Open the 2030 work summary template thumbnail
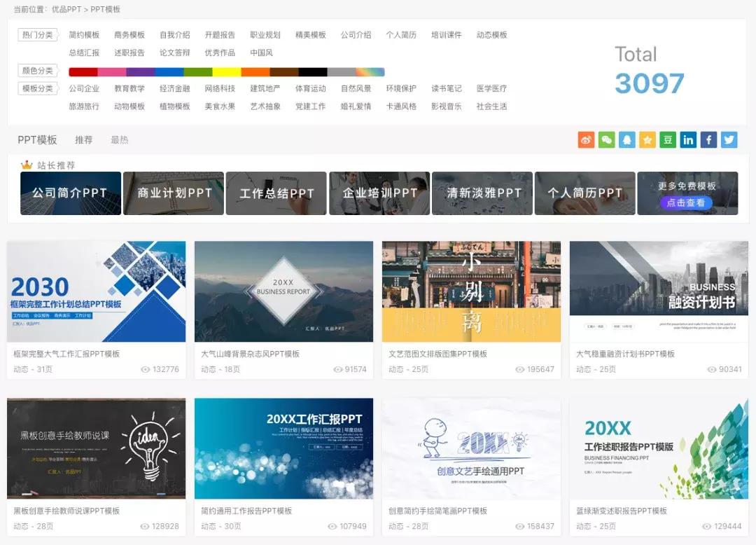Screen dimensions: 756x545 tap(97, 291)
